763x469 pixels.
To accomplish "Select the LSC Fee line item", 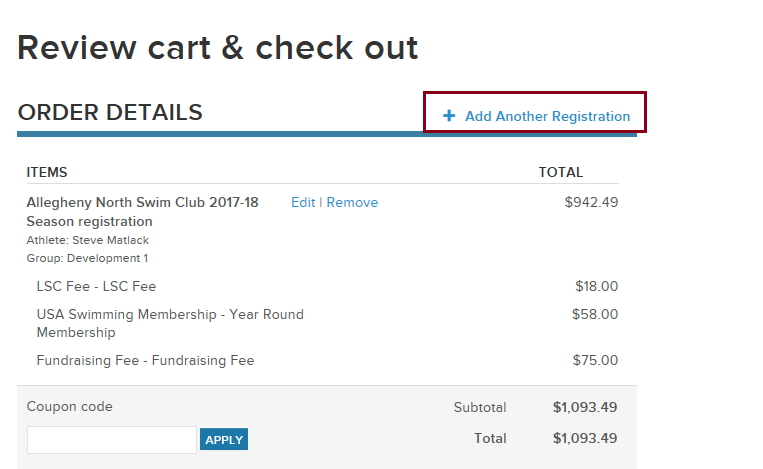I will pos(96,286).
